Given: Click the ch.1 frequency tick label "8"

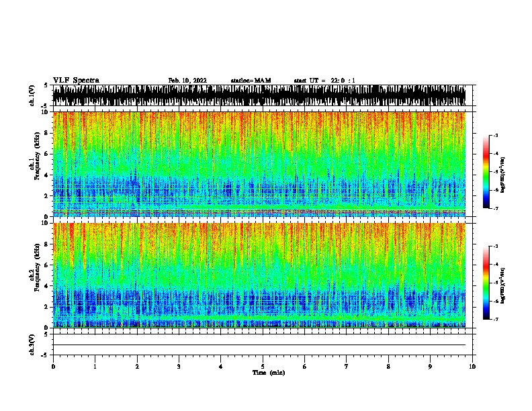Looking at the screenshot, I should pyautogui.click(x=46, y=133).
